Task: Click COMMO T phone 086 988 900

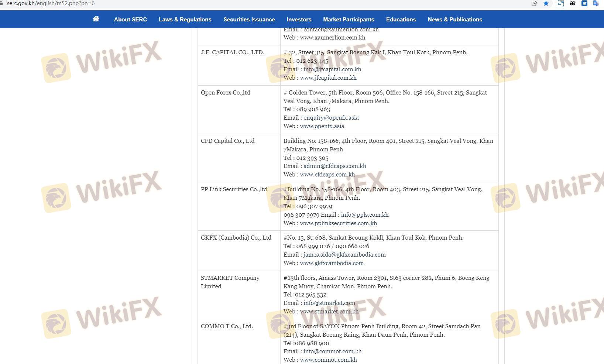Action: click(312, 343)
